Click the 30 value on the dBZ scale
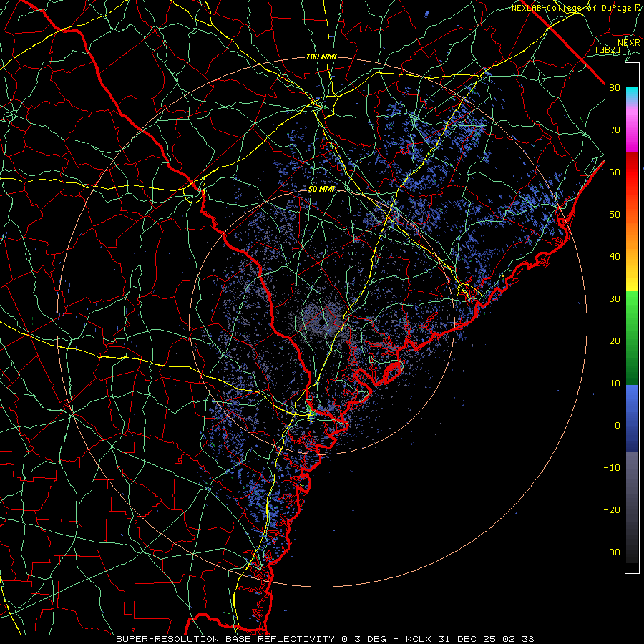 (615, 299)
